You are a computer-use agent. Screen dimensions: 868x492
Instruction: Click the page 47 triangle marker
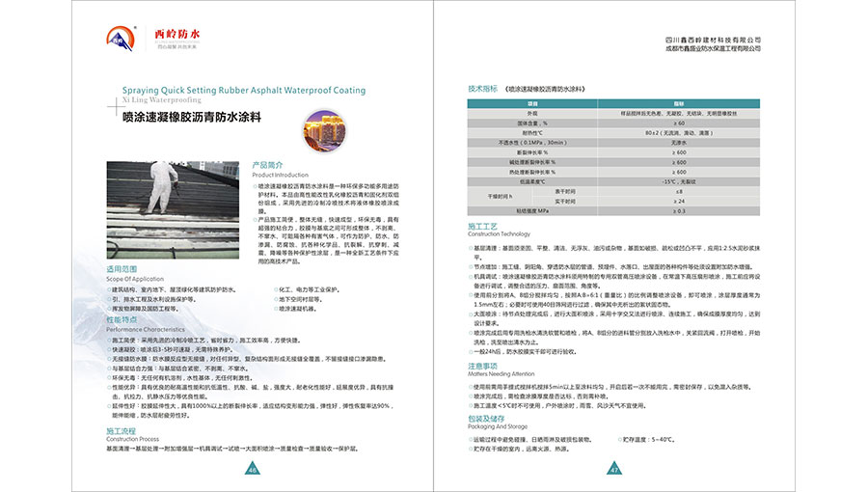tap(614, 468)
